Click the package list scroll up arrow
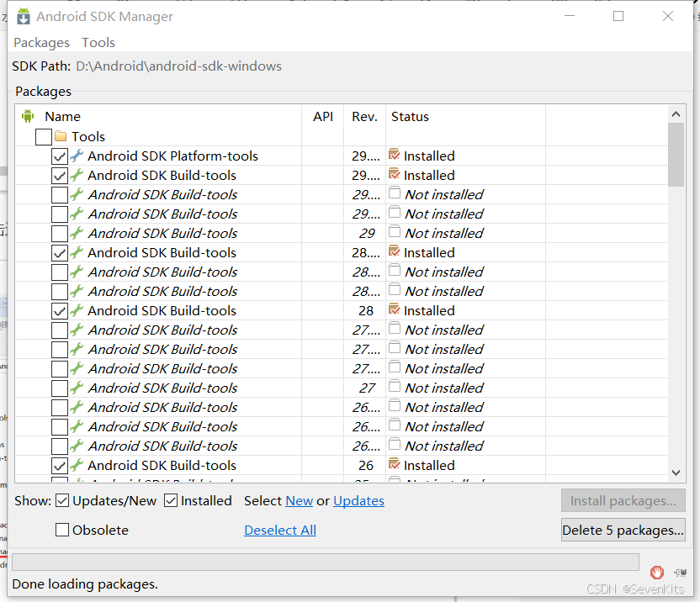The height and width of the screenshot is (602, 700). click(676, 114)
